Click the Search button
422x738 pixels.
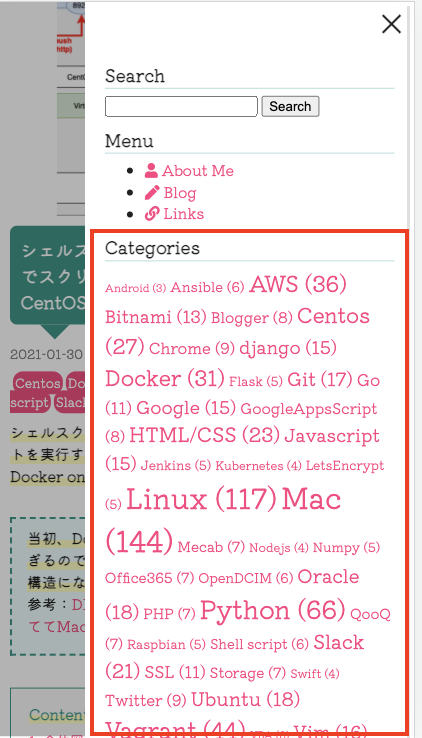[x=290, y=106]
